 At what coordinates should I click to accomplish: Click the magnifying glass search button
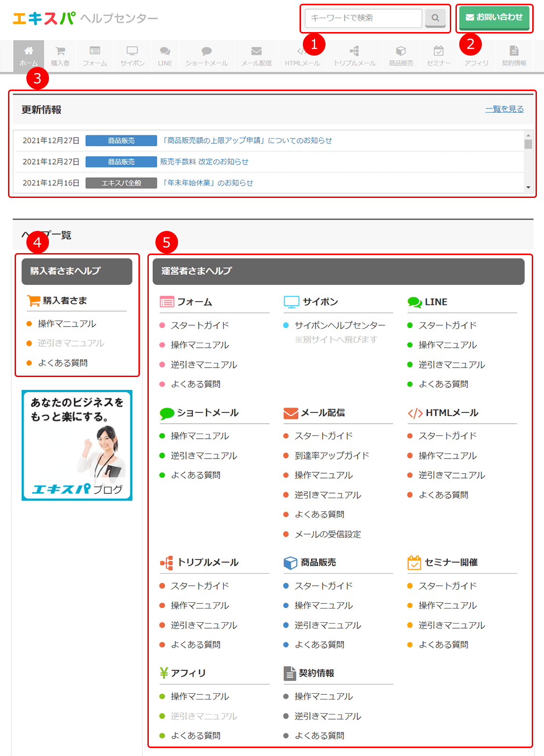pos(435,18)
